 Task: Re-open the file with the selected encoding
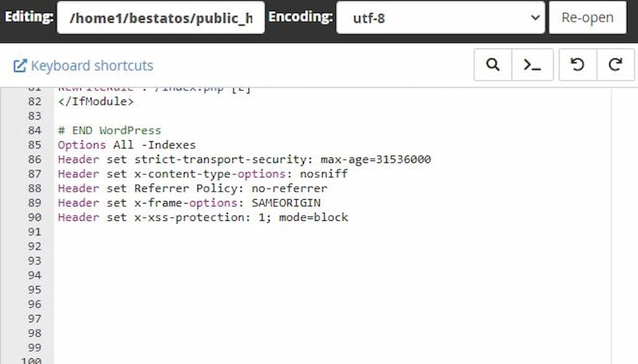point(588,17)
